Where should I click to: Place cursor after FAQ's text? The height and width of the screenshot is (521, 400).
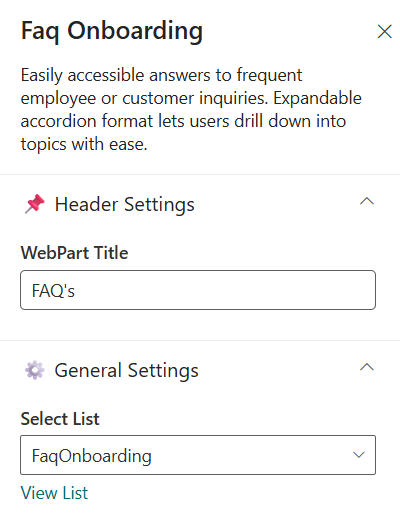click(x=76, y=291)
